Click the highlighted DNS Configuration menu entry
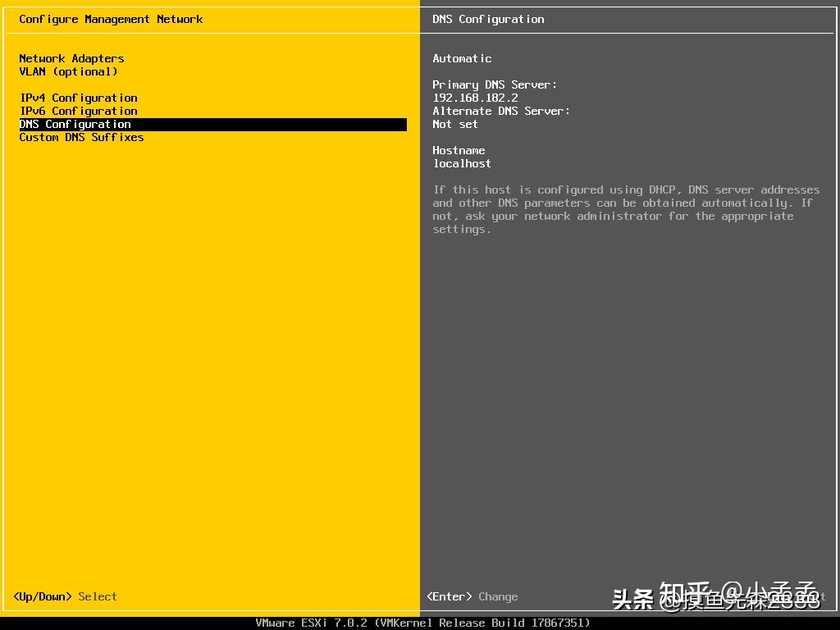 (x=212, y=125)
